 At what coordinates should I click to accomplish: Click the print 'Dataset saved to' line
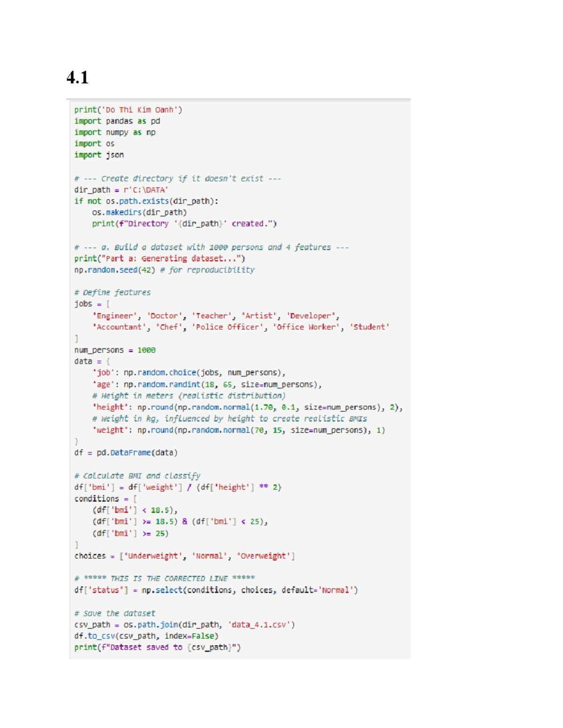coord(157,647)
